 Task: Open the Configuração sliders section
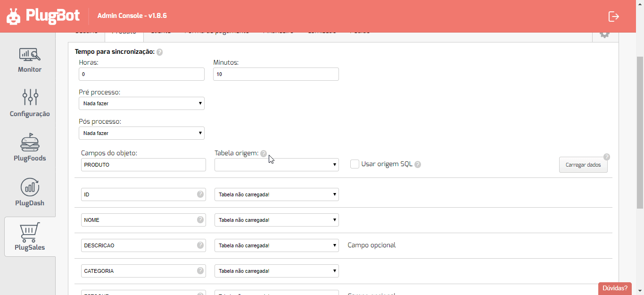point(30,103)
